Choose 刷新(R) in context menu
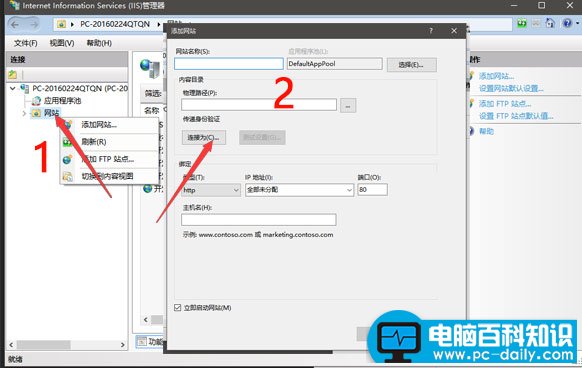582x368 pixels. coord(94,142)
